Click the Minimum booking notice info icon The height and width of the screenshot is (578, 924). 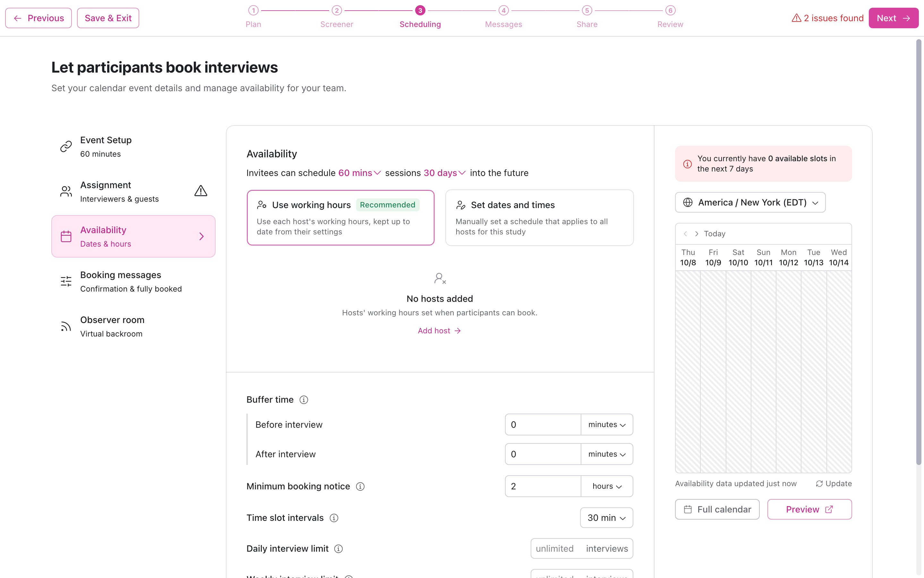(360, 486)
